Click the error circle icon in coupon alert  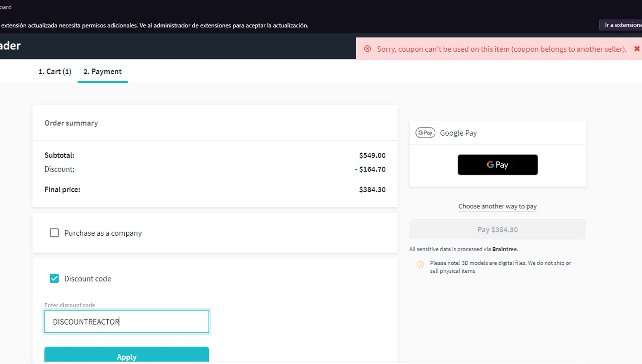coord(368,49)
